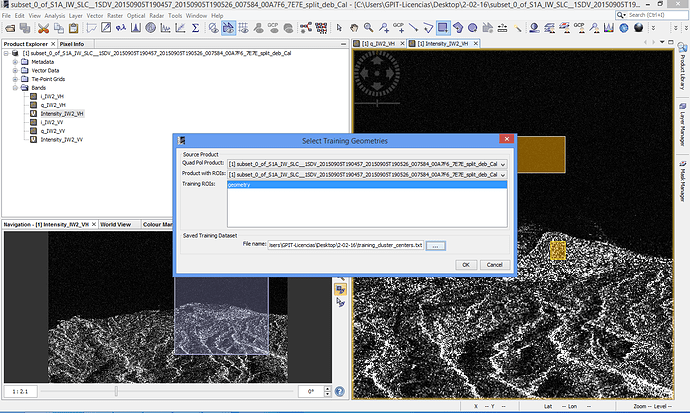Open the Profile Plot icon
Image resolution: width=690 pixels, height=413 pixels.
click(x=165, y=28)
